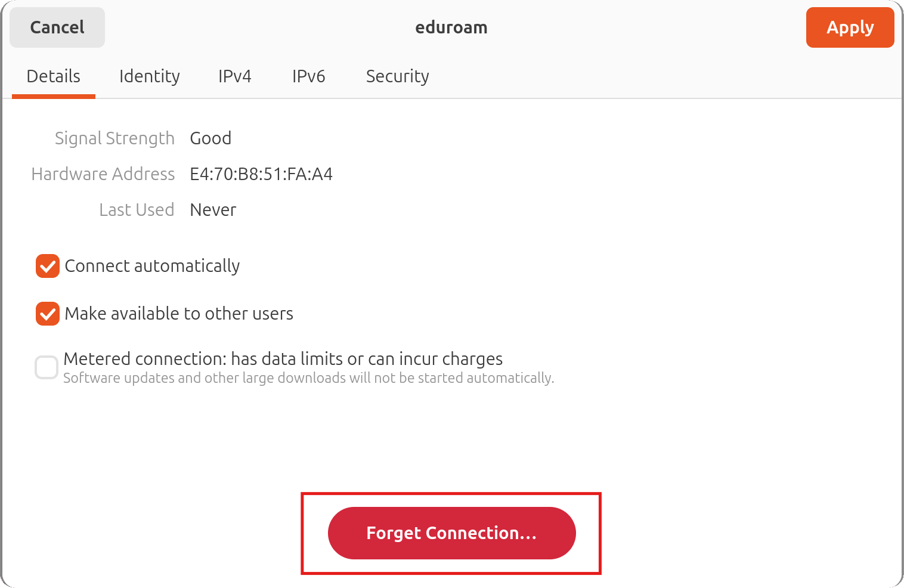
Task: Click the eduroam dialog title
Action: tap(451, 27)
